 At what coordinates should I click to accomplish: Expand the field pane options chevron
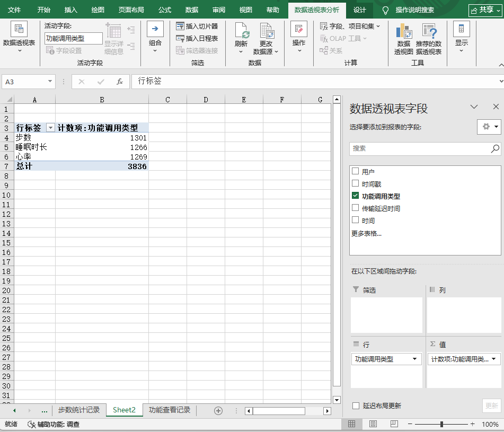coord(474,107)
